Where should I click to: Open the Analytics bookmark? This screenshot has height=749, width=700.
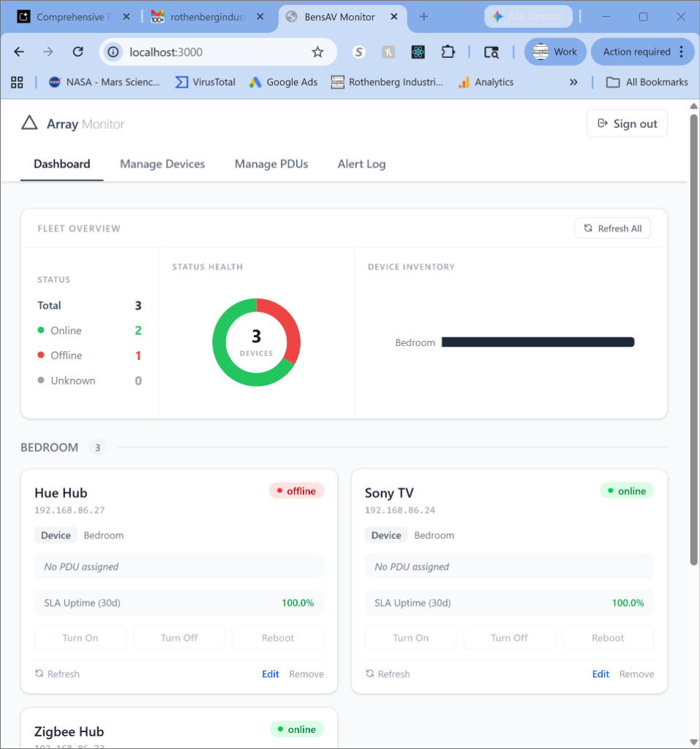point(486,82)
